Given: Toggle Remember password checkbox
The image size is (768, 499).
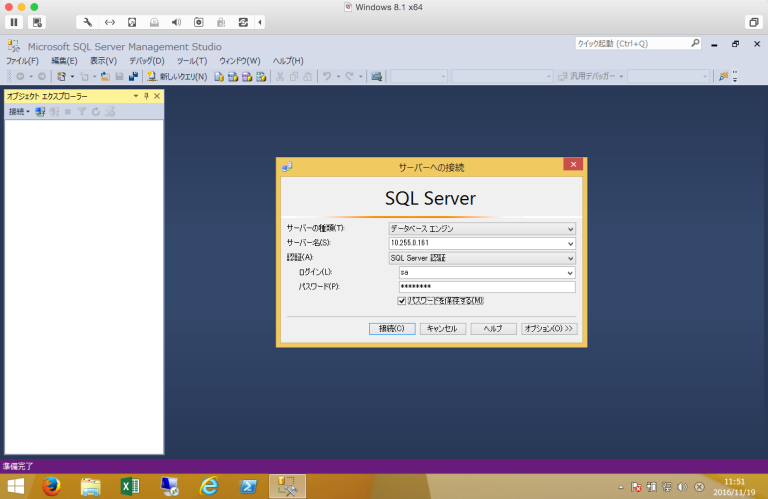Looking at the screenshot, I should [402, 301].
